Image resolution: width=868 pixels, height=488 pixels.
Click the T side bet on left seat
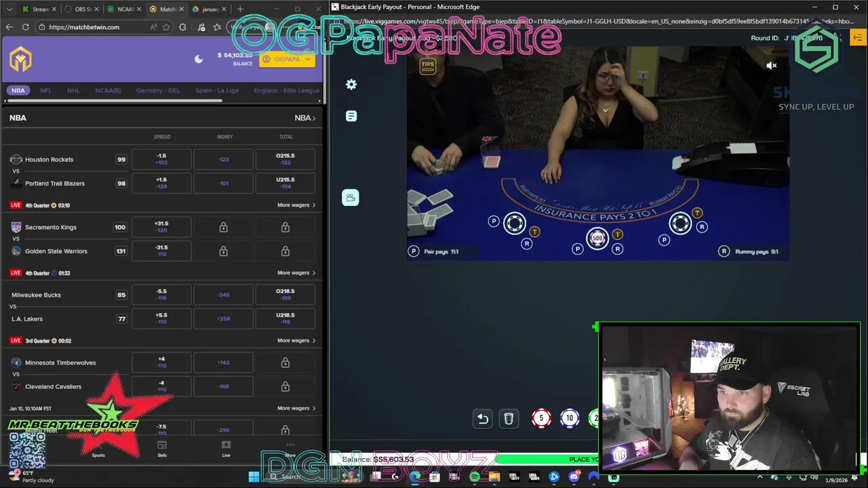tap(535, 232)
